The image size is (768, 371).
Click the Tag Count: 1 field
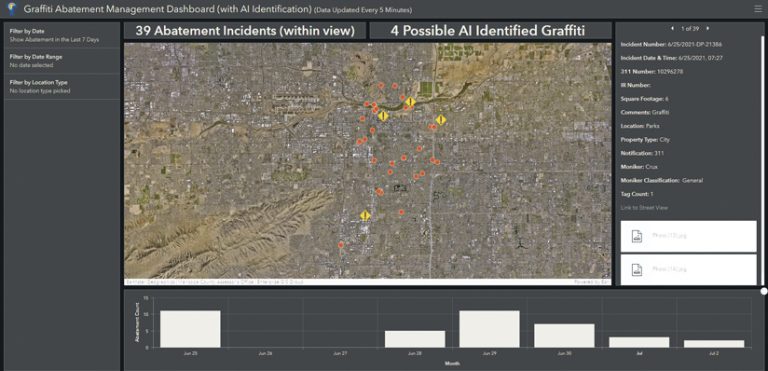pos(637,194)
